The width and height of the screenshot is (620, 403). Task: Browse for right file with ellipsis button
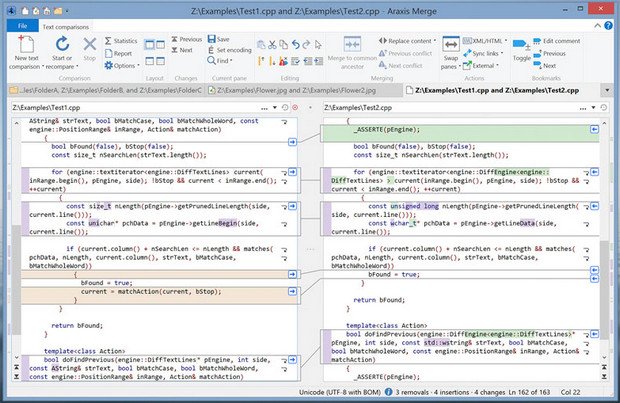coord(583,108)
